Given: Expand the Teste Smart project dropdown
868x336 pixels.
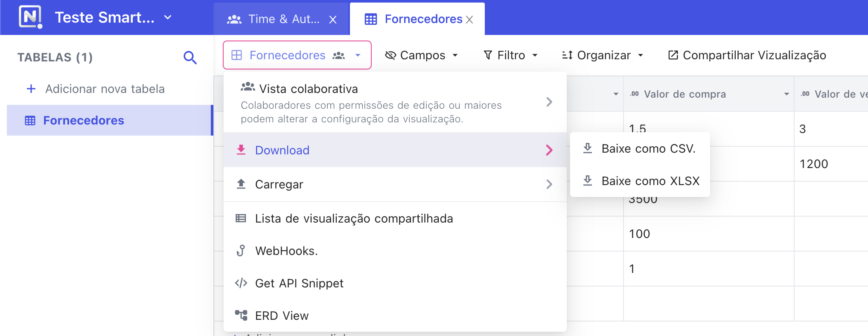Looking at the screenshot, I should (168, 17).
